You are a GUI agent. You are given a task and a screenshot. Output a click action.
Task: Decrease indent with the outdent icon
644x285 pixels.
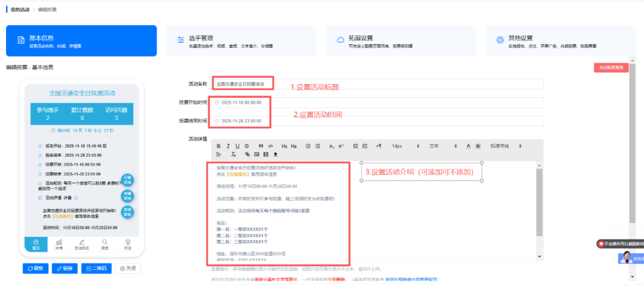coord(355,146)
